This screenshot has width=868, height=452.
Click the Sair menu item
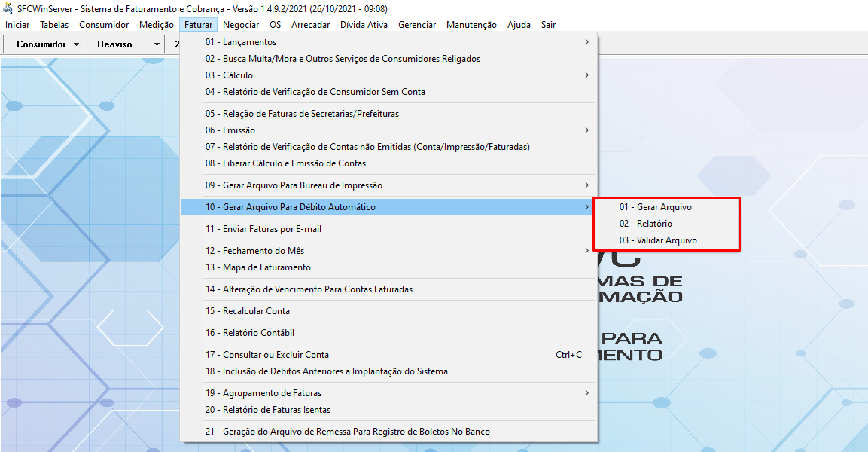[548, 25]
